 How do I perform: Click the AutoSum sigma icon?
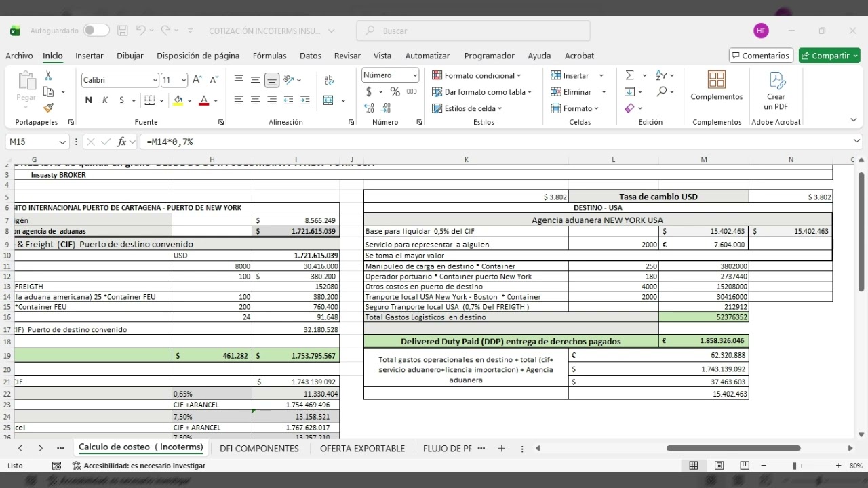click(629, 75)
